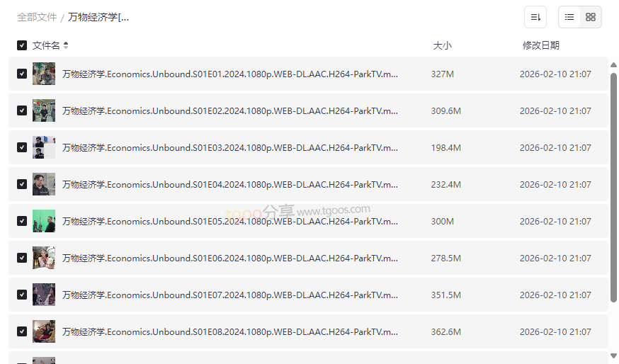Image resolution: width=619 pixels, height=364 pixels.
Task: Click the 大小 column header
Action: [x=442, y=45]
